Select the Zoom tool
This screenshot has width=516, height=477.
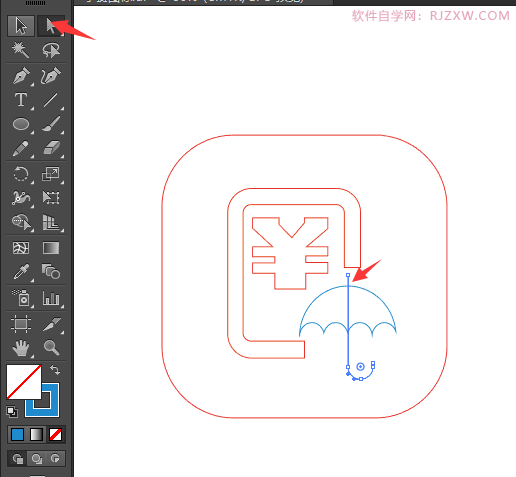point(51,348)
